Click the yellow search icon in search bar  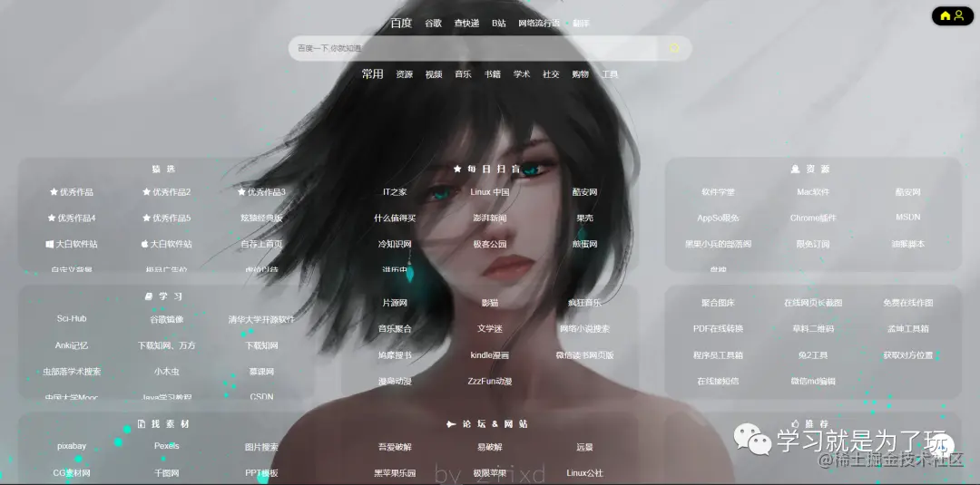674,48
